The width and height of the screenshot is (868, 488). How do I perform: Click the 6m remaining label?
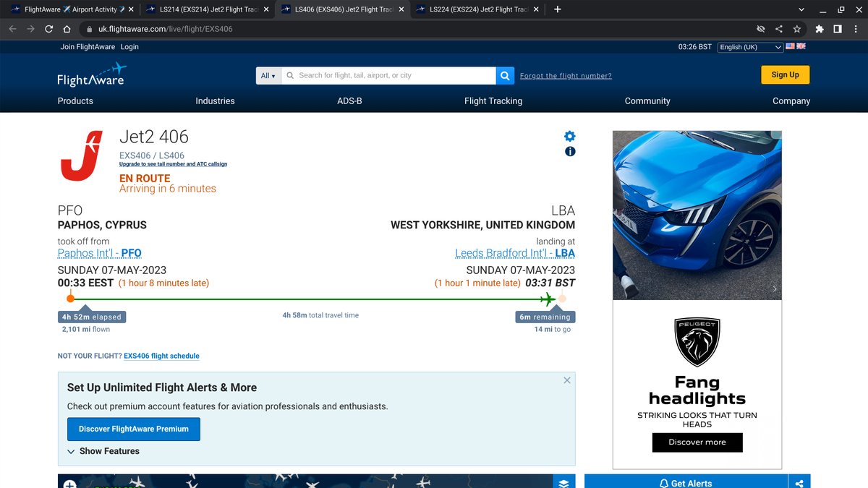(x=545, y=317)
